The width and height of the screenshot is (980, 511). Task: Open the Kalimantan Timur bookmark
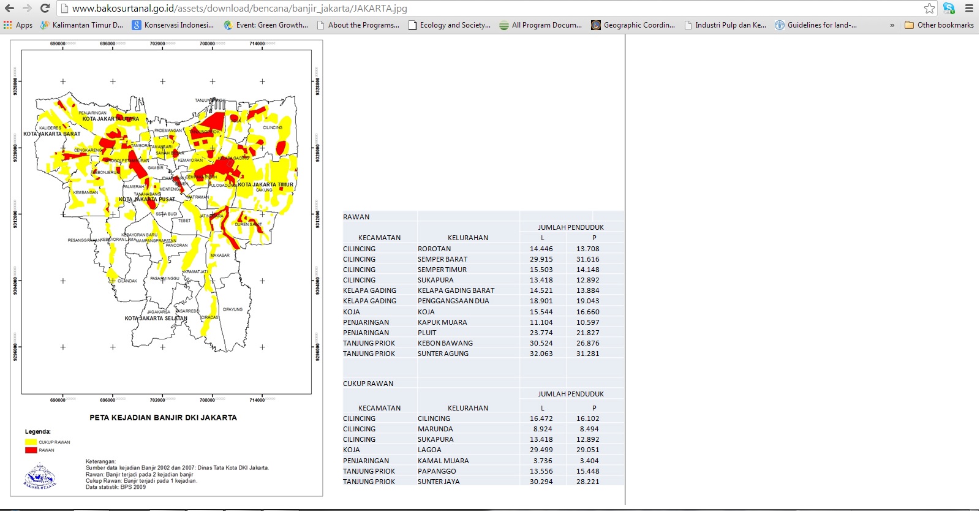pyautogui.click(x=81, y=25)
